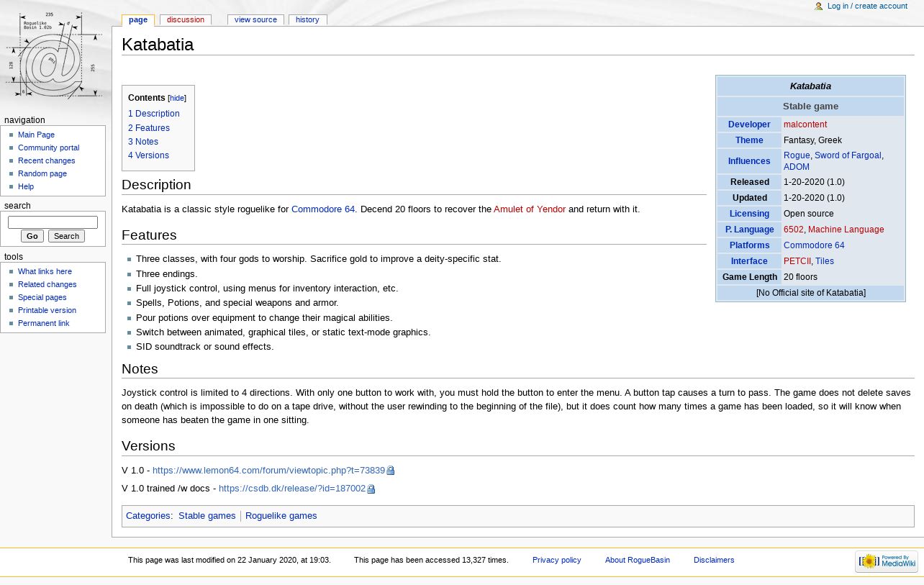924x585 pixels.
Task: Open Printable version link
Action: 47,311
